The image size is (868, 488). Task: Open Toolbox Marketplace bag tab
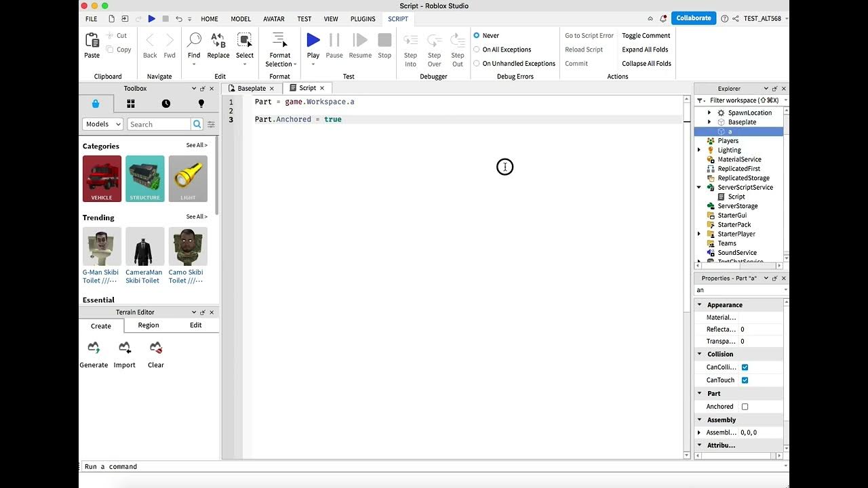pos(96,104)
